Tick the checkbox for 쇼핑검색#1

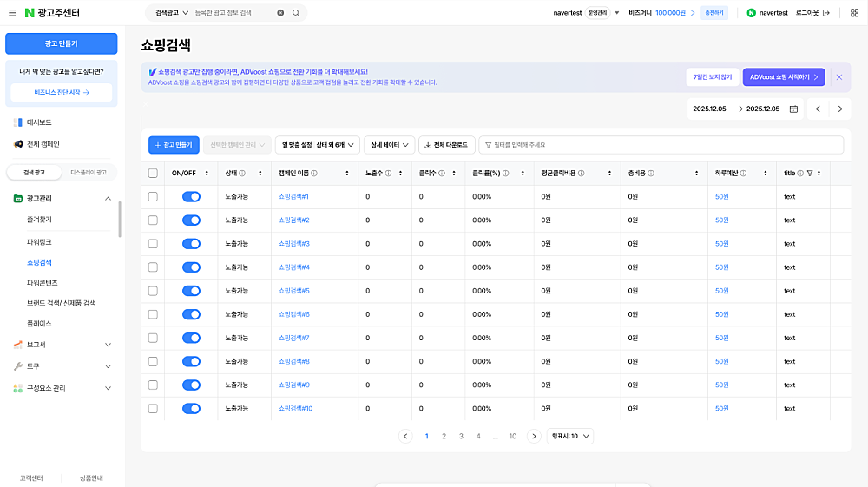click(153, 196)
